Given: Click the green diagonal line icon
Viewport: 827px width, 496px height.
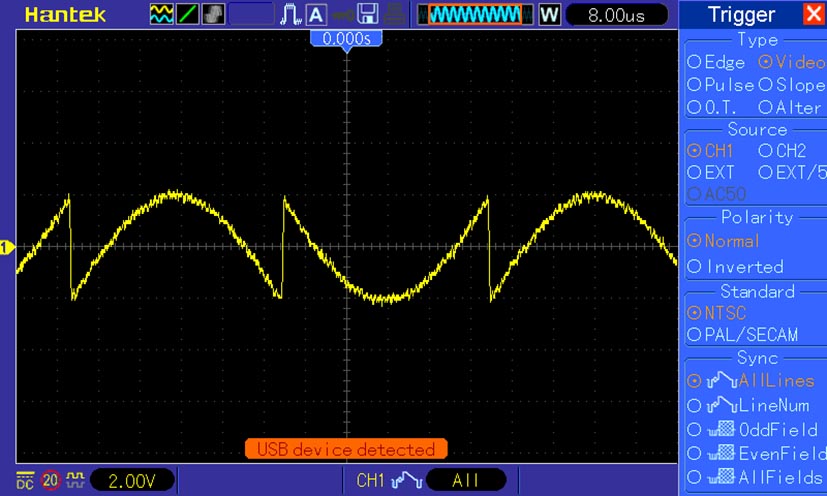Looking at the screenshot, I should [x=187, y=14].
